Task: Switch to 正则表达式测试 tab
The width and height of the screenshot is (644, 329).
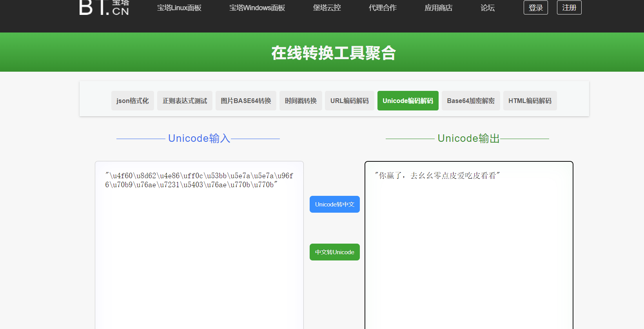Action: click(x=185, y=101)
